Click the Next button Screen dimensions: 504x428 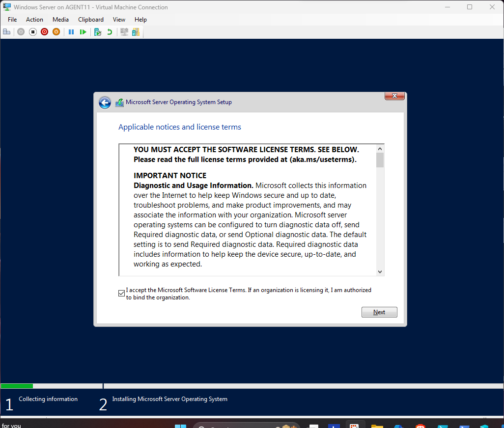[379, 312]
